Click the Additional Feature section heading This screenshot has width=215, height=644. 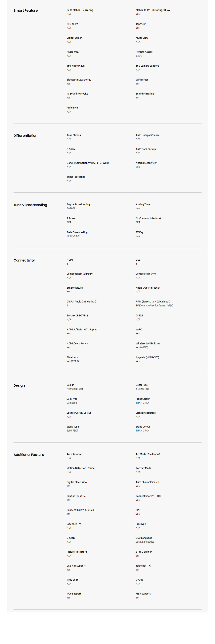point(29,455)
